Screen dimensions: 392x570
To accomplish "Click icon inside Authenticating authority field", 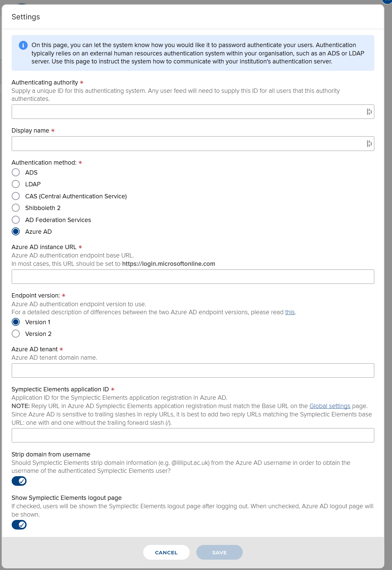I will (369, 112).
